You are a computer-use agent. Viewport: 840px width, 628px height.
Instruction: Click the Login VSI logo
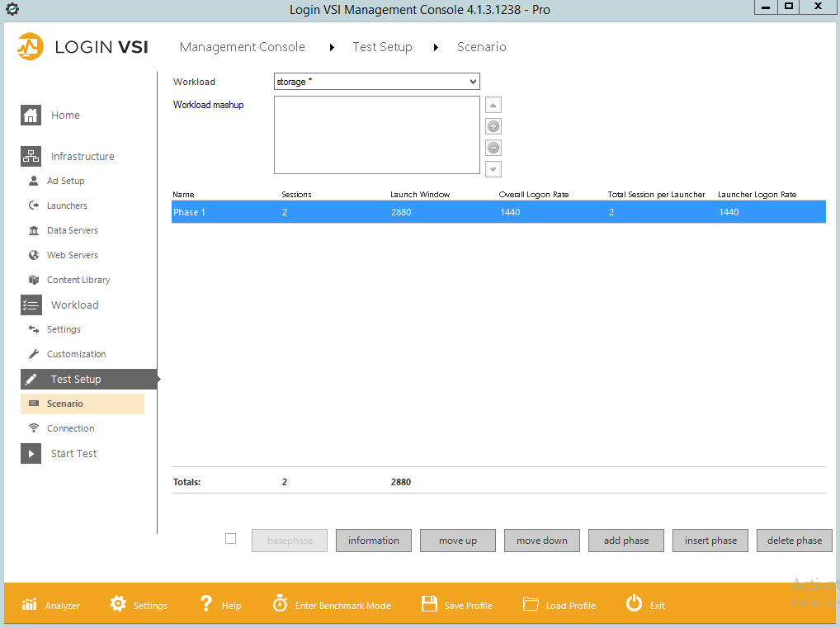click(82, 46)
